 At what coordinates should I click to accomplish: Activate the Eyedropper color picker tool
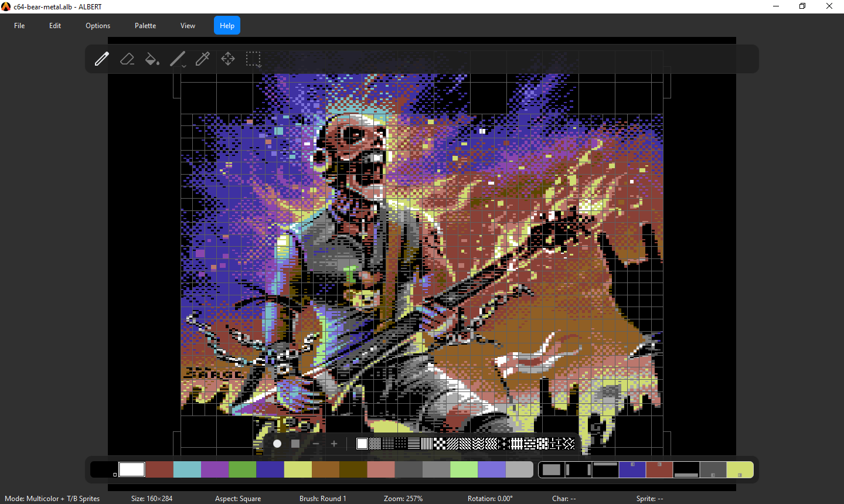click(x=203, y=59)
